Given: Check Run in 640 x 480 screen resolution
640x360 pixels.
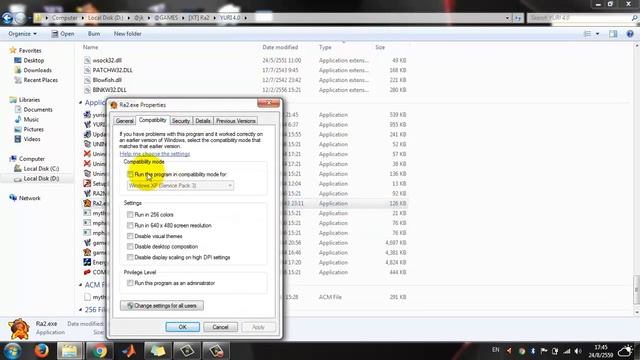Looking at the screenshot, I should point(130,225).
